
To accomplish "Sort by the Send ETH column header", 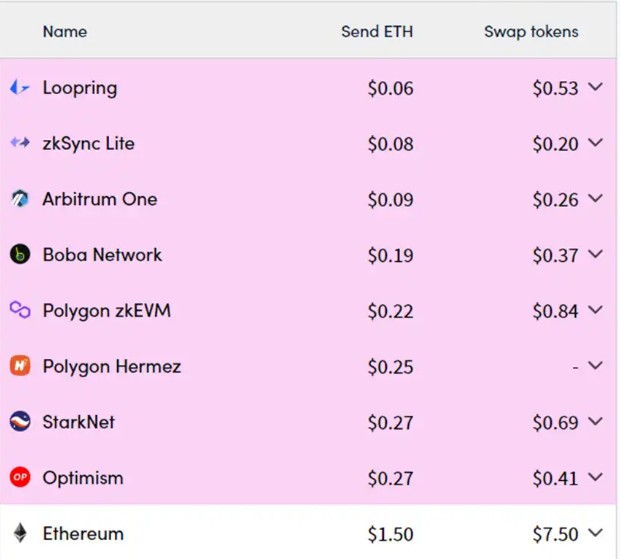I will tap(377, 32).
